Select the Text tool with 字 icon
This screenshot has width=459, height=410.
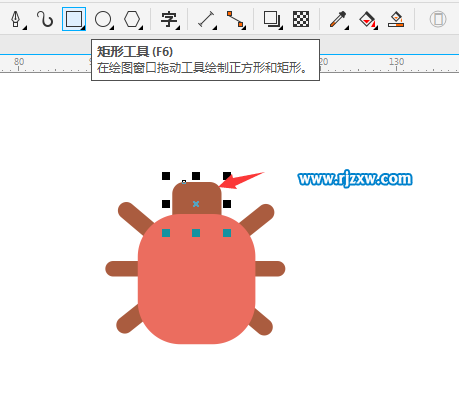pyautogui.click(x=169, y=19)
